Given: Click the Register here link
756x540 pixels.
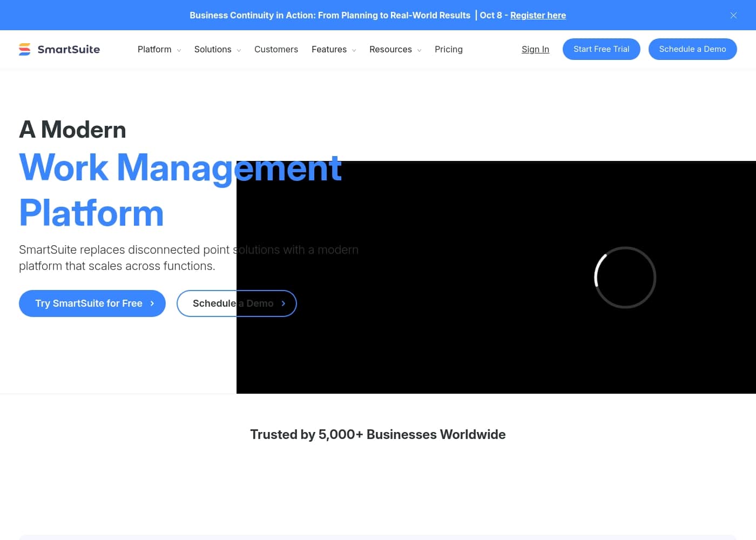Looking at the screenshot, I should click(x=538, y=15).
